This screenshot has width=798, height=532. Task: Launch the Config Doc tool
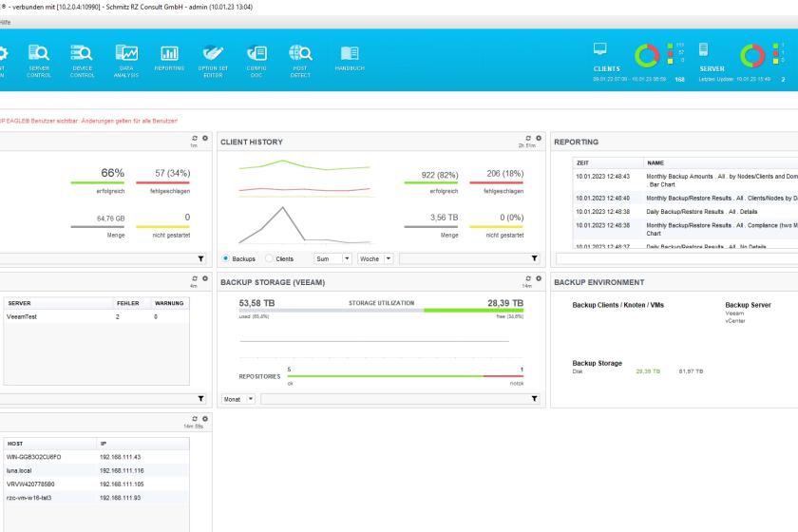tap(256, 61)
